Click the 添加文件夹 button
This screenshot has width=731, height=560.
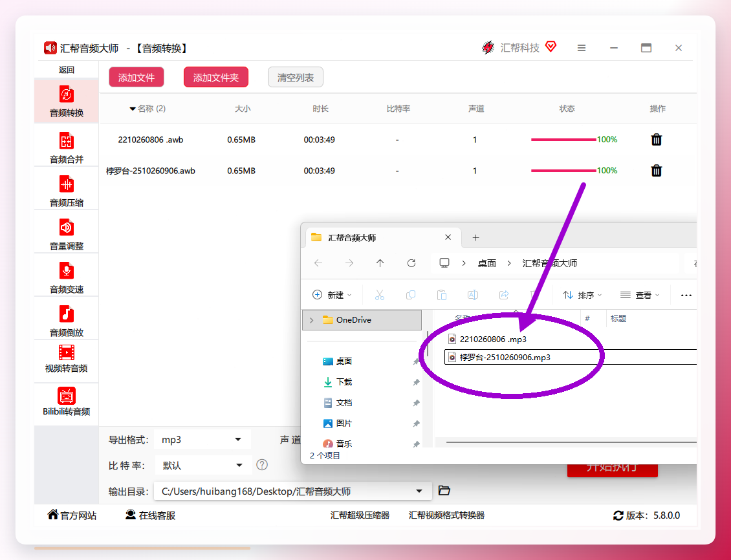coord(216,78)
